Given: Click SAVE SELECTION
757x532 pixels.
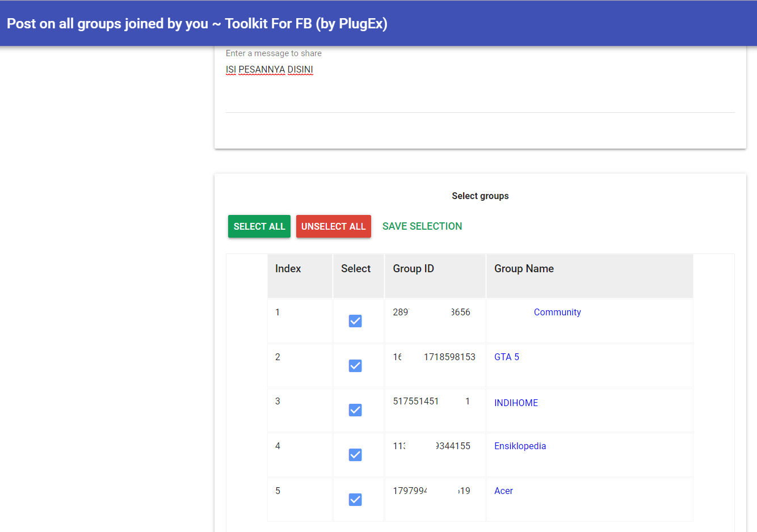Looking at the screenshot, I should coord(422,226).
